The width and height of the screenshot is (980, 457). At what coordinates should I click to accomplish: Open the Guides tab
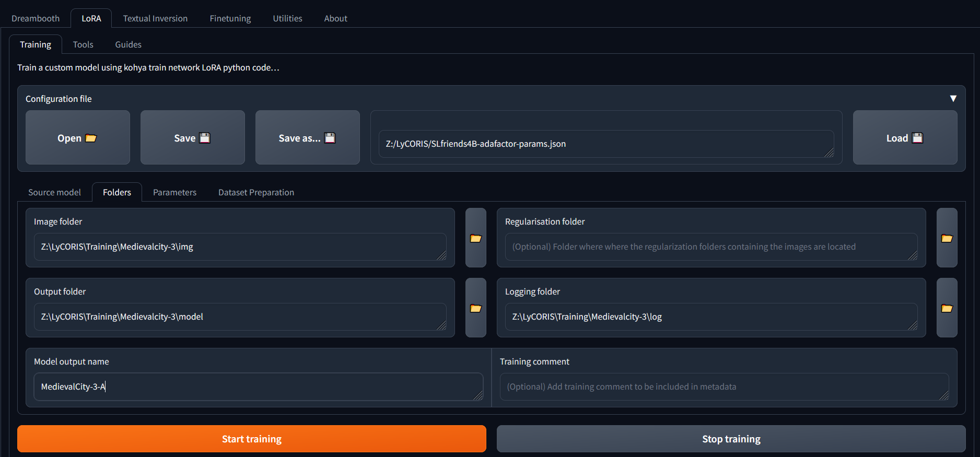(128, 44)
